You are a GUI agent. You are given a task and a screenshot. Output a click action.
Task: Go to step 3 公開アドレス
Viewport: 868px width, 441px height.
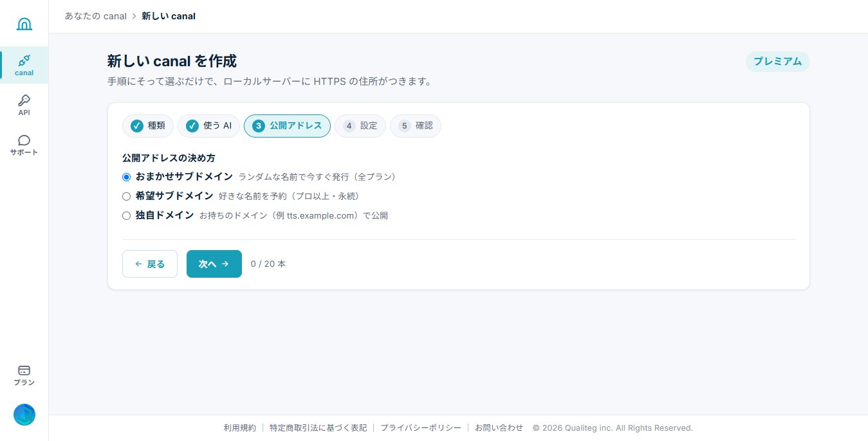(287, 126)
